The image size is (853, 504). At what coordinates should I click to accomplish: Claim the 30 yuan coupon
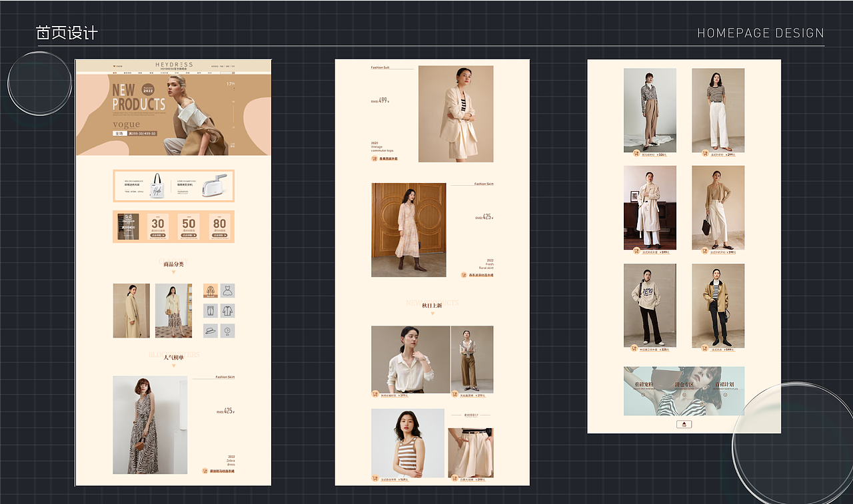[157, 226]
